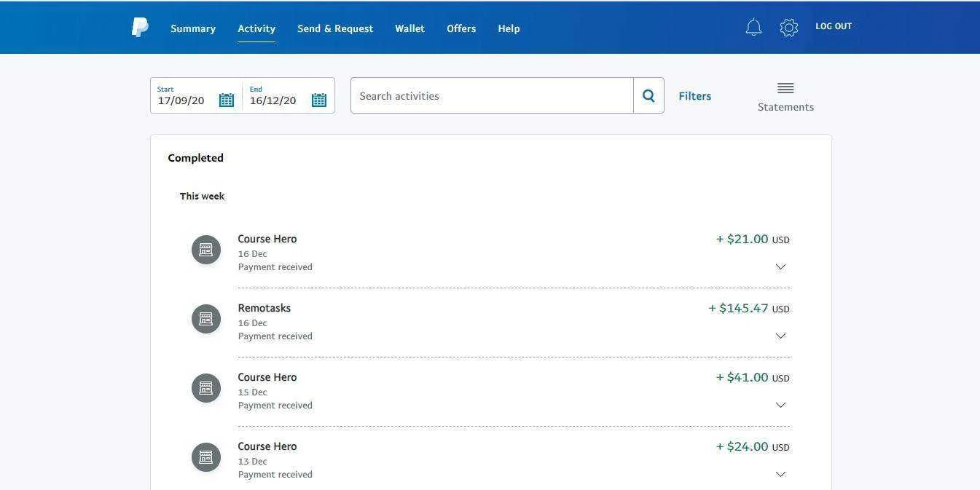Open Send & Request page

coord(335,28)
